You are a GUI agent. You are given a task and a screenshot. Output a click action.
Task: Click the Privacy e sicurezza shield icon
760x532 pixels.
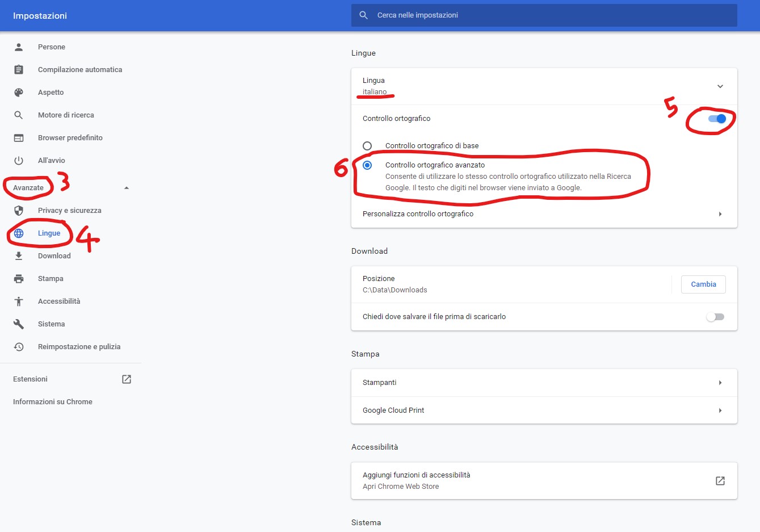19,211
